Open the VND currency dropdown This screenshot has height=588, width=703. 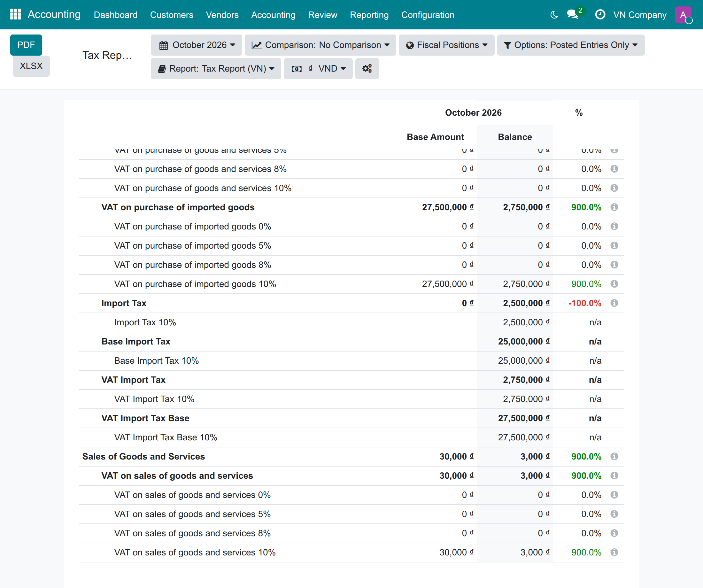(318, 69)
